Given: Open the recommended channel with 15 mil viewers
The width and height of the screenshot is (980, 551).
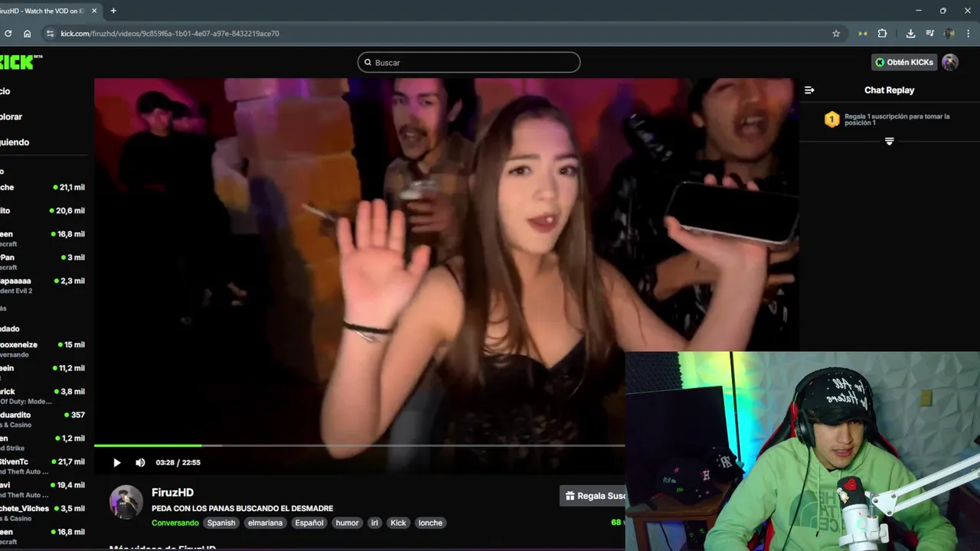Looking at the screenshot, I should tap(43, 349).
